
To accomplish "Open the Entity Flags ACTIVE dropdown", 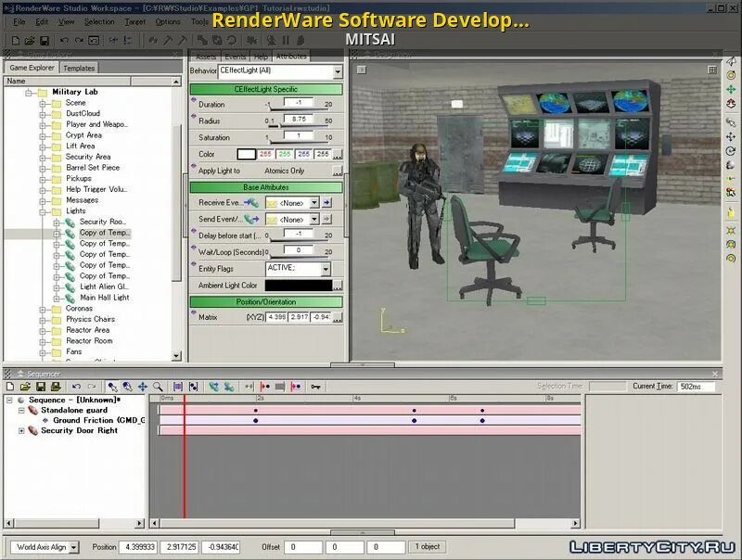I will pyautogui.click(x=326, y=269).
